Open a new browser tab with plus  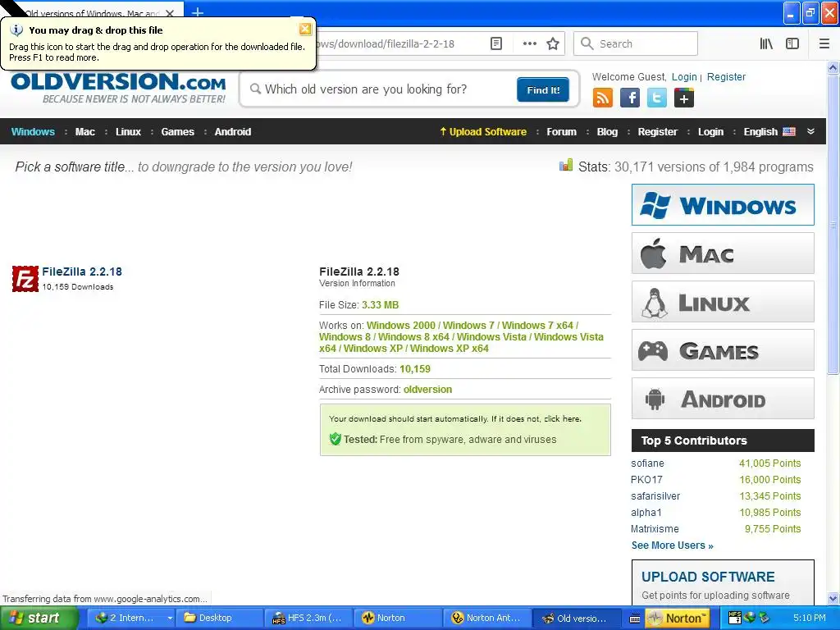click(198, 11)
